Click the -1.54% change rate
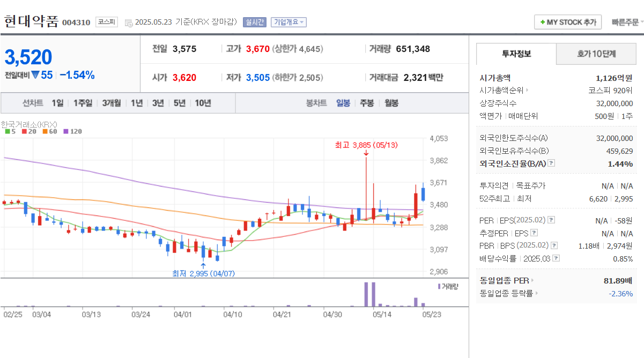This screenshot has width=644, height=358. [x=77, y=75]
